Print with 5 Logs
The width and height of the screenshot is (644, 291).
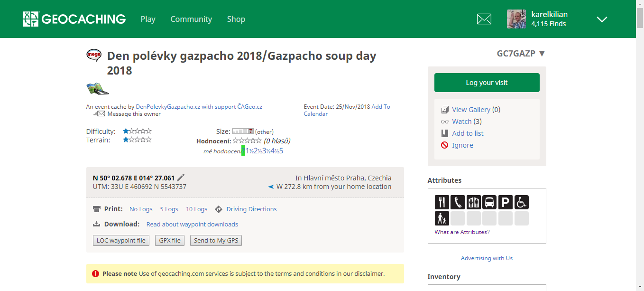coord(169,209)
